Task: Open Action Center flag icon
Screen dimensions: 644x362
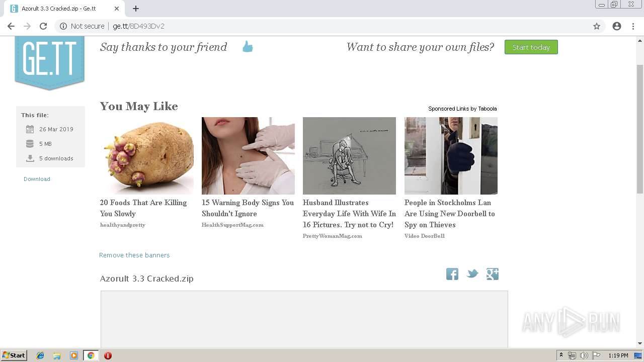Action: pyautogui.click(x=596, y=355)
